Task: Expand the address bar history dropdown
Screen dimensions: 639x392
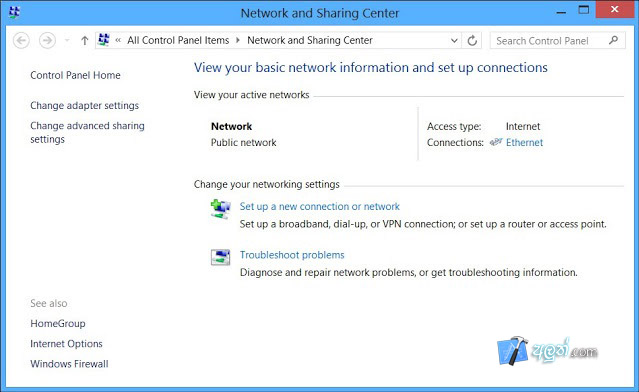Action: [x=454, y=41]
